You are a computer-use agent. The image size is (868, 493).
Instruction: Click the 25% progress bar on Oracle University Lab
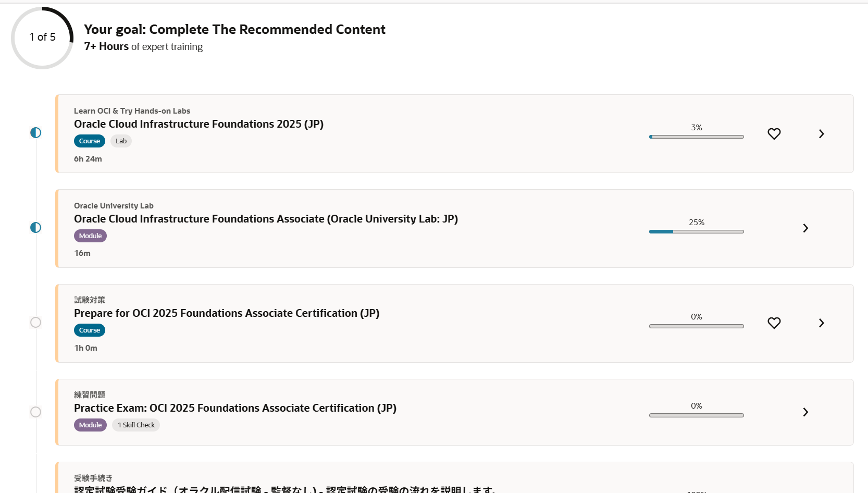696,231
